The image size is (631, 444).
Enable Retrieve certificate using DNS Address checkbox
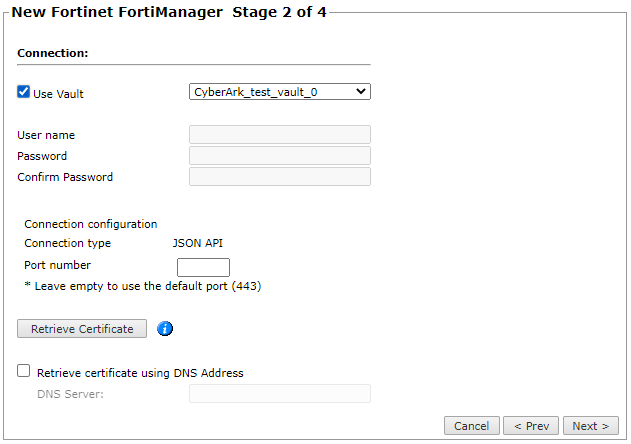[x=24, y=371]
